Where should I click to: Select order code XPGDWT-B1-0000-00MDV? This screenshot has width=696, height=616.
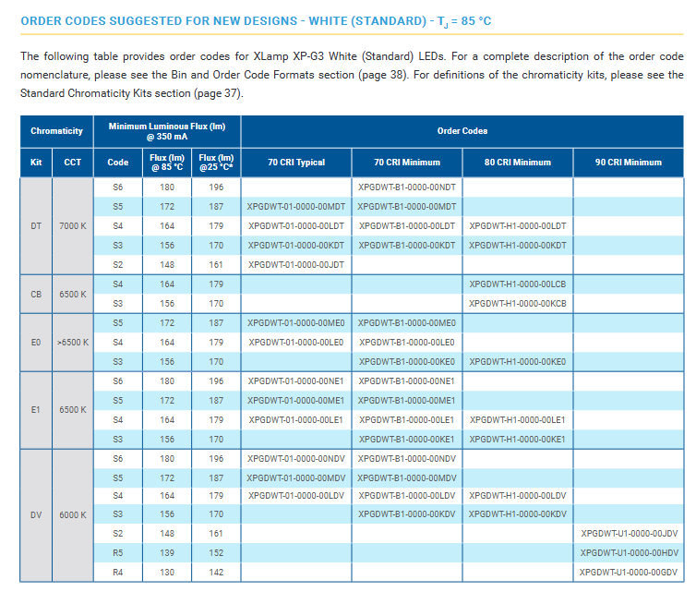[407, 477]
